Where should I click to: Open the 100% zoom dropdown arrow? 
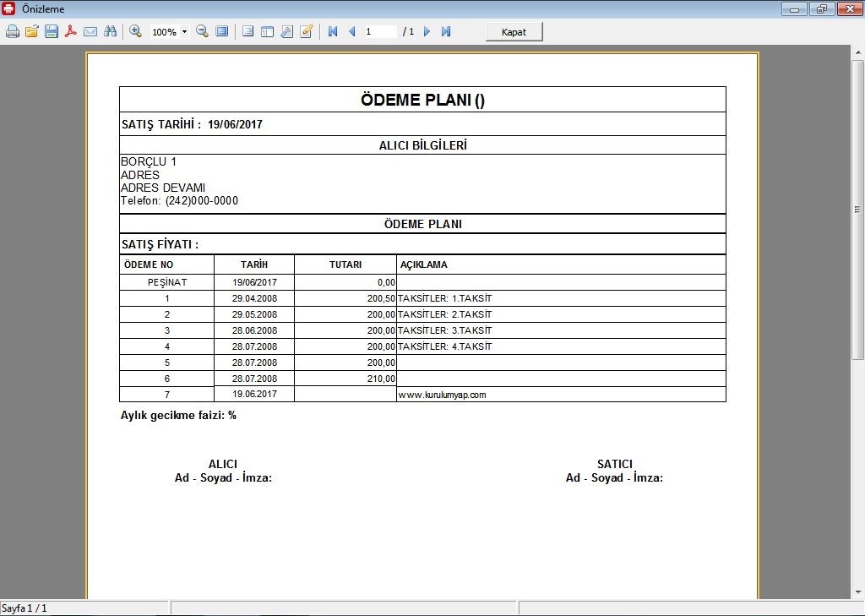pyautogui.click(x=184, y=32)
